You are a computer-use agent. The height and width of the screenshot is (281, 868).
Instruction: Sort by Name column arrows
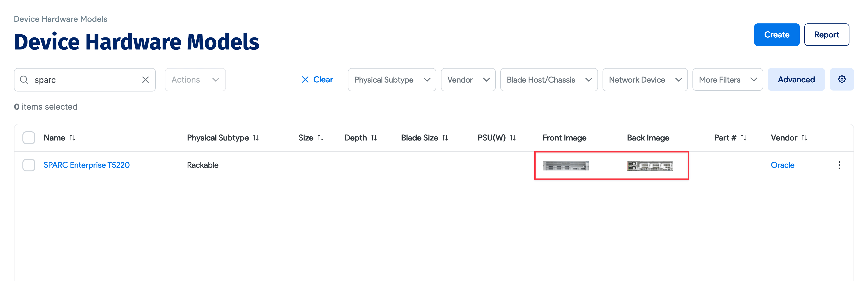pyautogui.click(x=72, y=138)
